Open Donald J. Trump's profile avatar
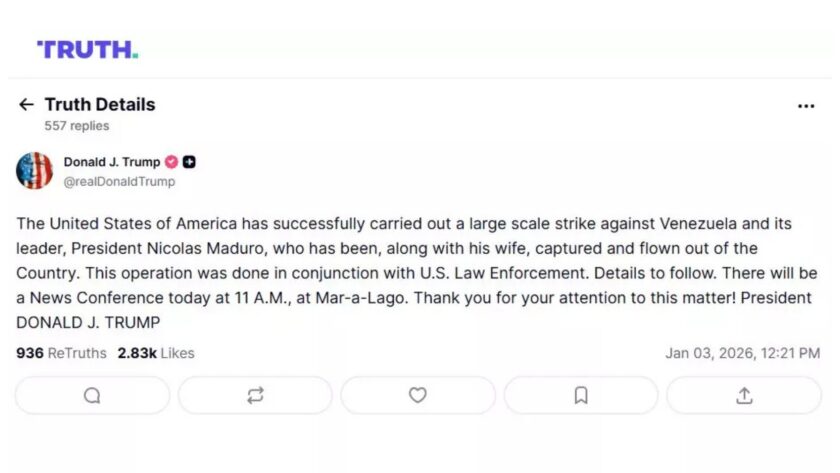Screen dimensions: 840x473 tap(35, 171)
